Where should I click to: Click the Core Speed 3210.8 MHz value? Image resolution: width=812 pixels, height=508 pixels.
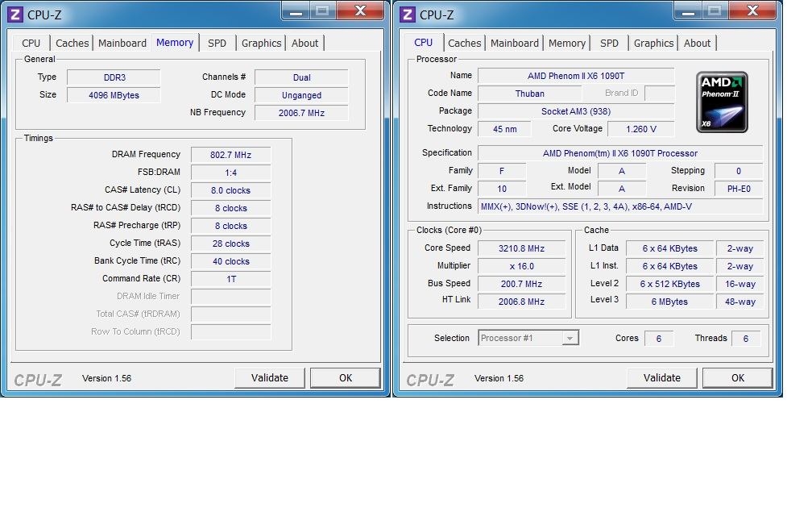(521, 248)
